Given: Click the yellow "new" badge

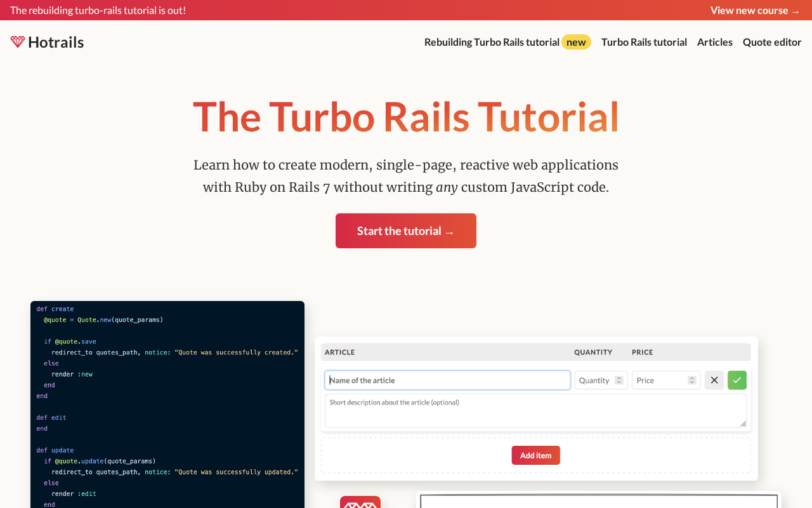Looking at the screenshot, I should click(576, 42).
